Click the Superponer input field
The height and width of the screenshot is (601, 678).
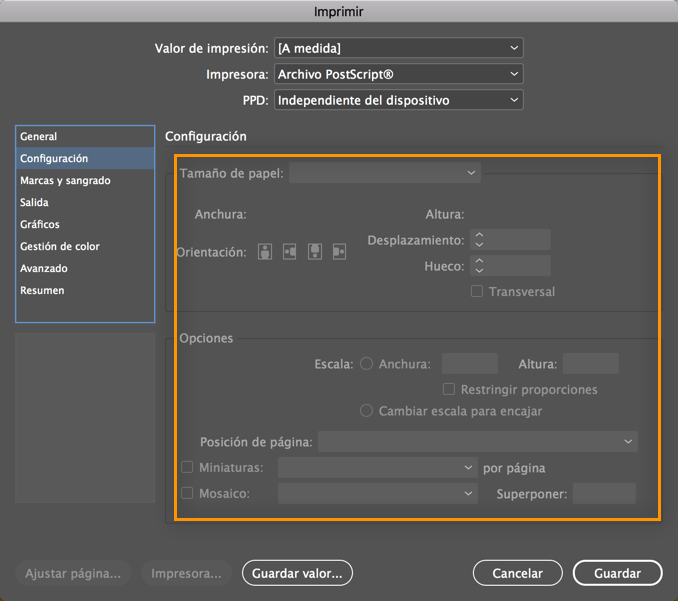click(x=604, y=493)
